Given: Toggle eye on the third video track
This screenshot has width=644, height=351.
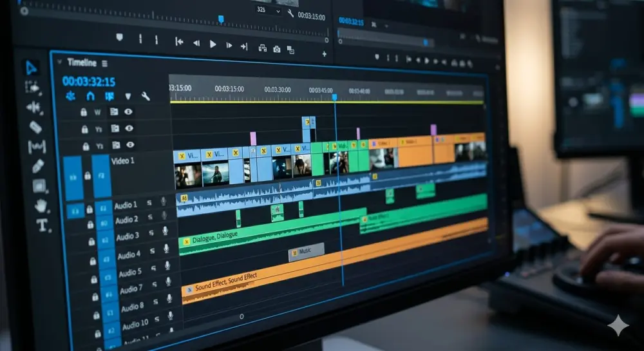Looking at the screenshot, I should [130, 145].
